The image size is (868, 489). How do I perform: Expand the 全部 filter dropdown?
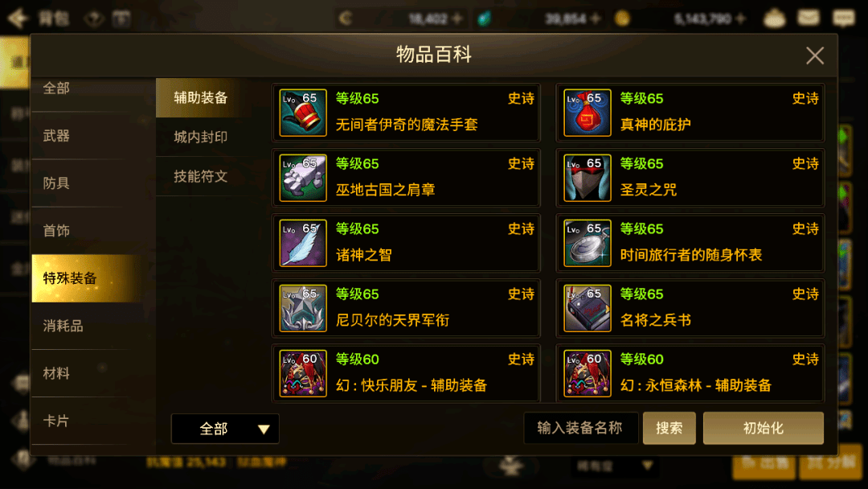pyautogui.click(x=225, y=429)
